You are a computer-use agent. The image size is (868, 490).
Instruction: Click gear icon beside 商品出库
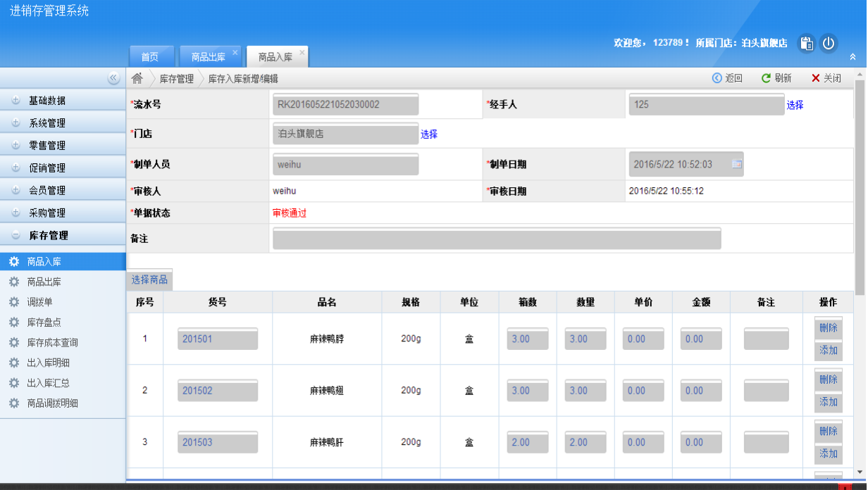pos(13,282)
